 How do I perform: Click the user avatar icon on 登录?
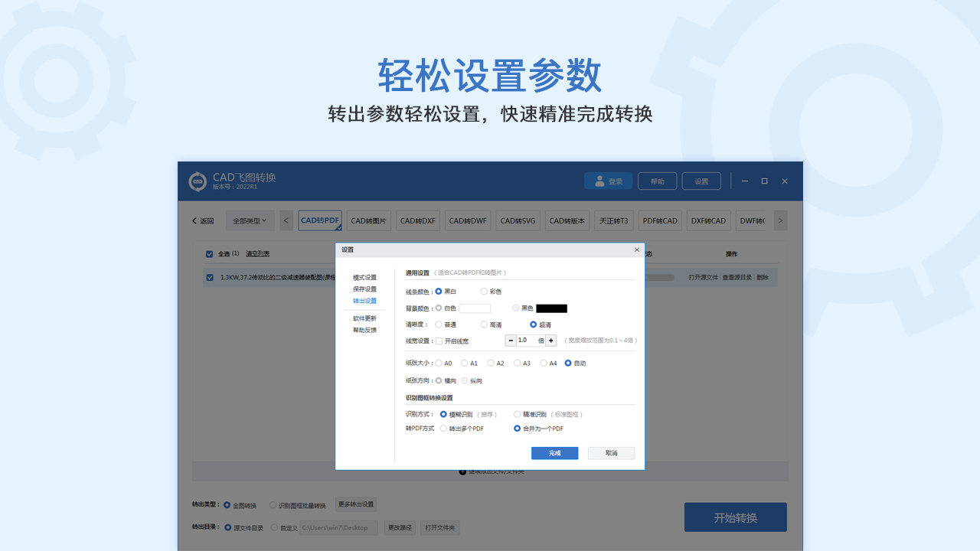pyautogui.click(x=598, y=181)
